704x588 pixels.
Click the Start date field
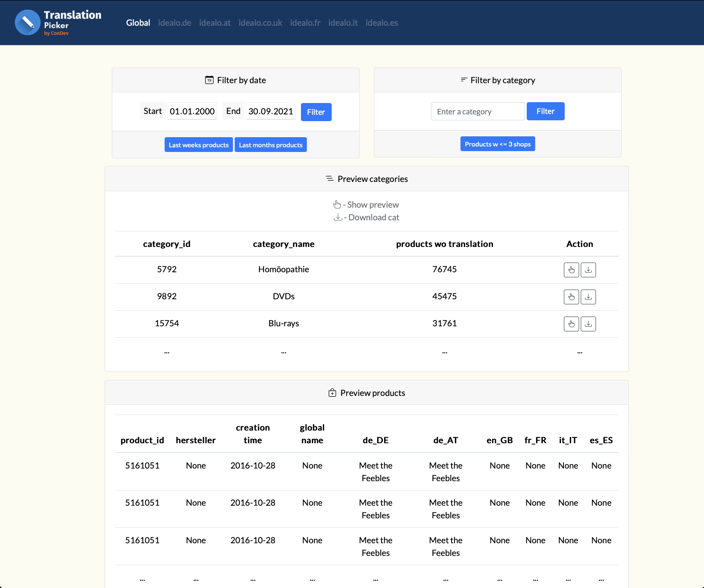coord(192,111)
